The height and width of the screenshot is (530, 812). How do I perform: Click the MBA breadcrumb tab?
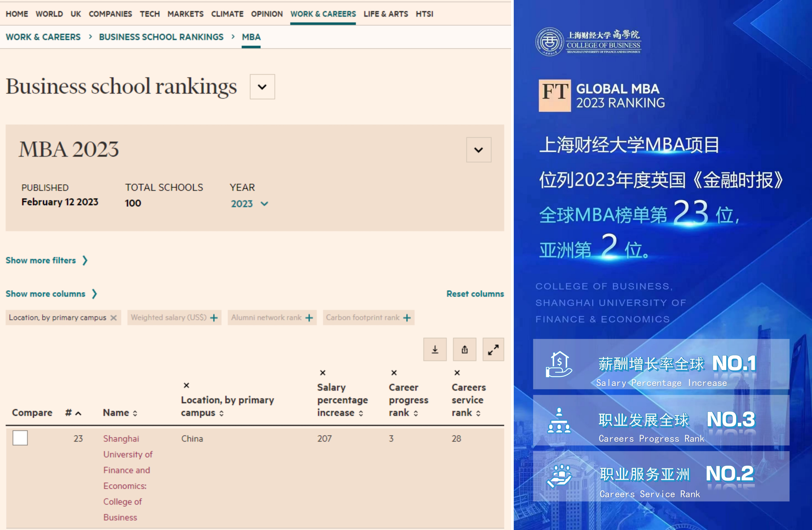(251, 37)
